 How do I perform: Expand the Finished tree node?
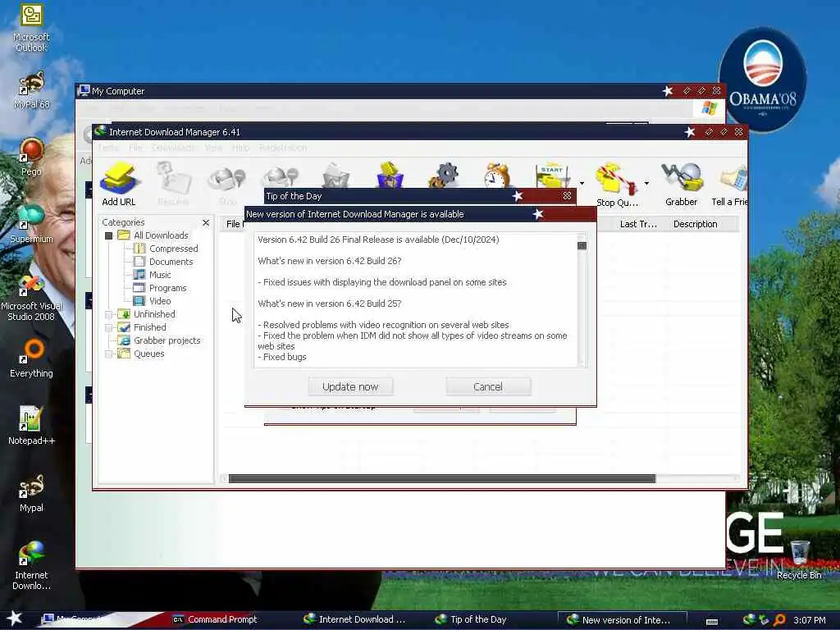[109, 327]
